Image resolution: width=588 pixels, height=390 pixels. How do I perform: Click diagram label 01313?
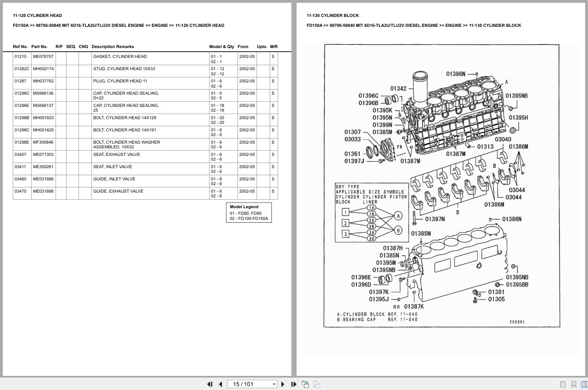[x=485, y=146]
